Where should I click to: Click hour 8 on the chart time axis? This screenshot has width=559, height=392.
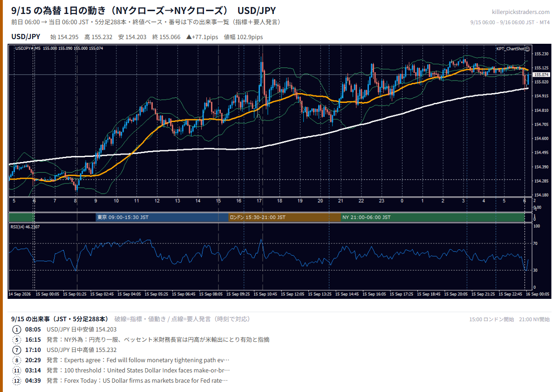pos(75,201)
